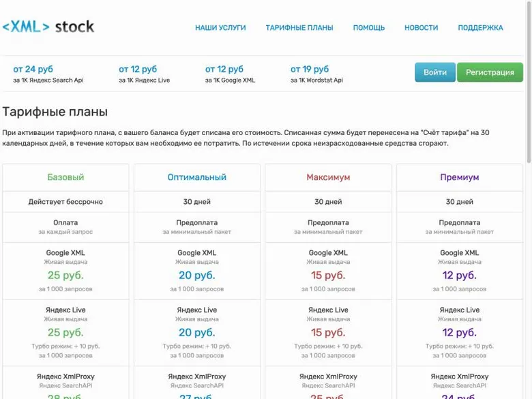Click Яндекс Live price '25 руб.' in Базовый
This screenshot has width=532, height=399.
pos(65,332)
